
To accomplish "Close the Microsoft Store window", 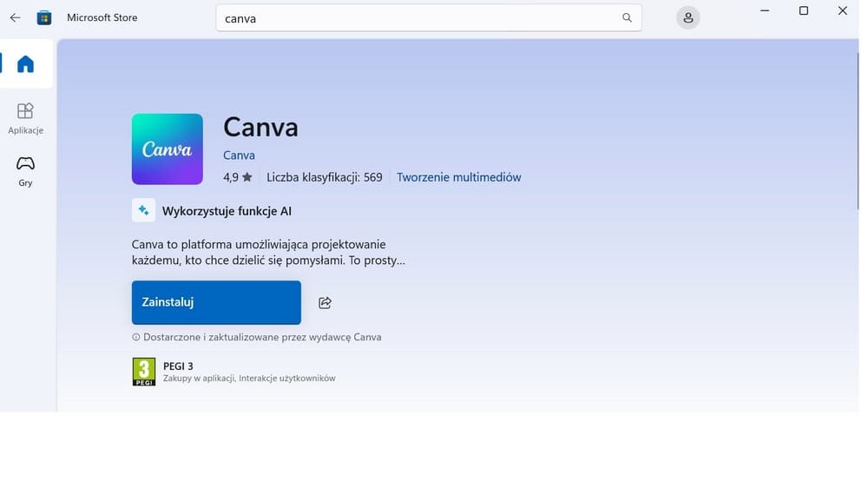I will [843, 10].
